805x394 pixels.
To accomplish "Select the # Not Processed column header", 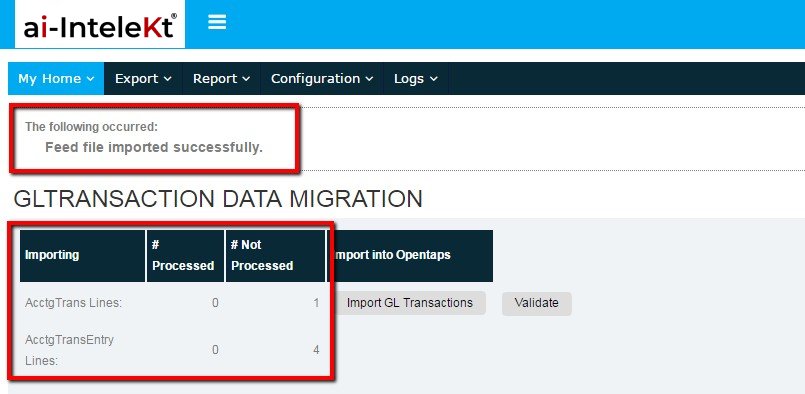I will click(275, 255).
